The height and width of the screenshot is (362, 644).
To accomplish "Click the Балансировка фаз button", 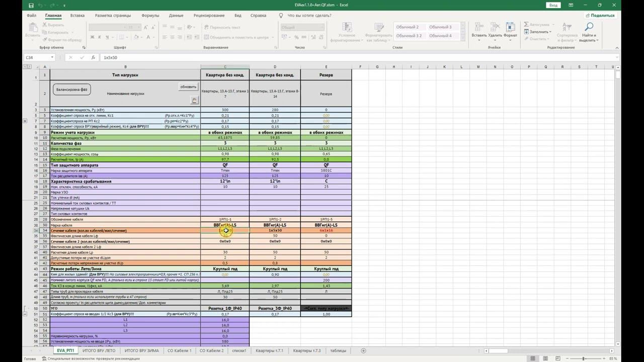I will pos(71,89).
